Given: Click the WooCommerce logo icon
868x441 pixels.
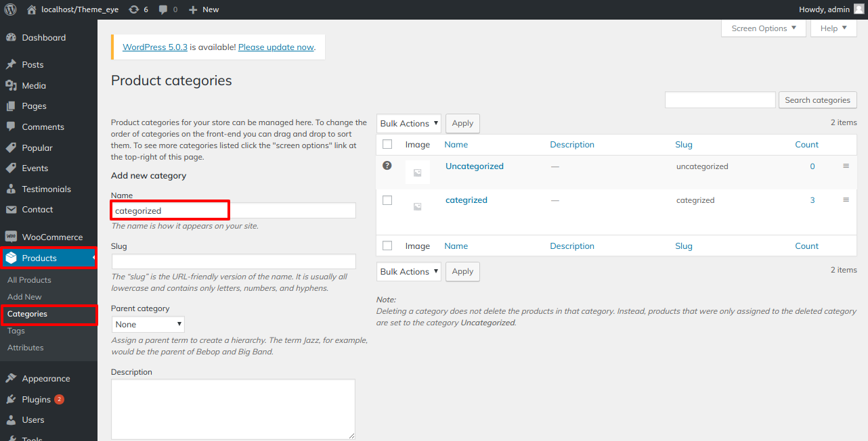Looking at the screenshot, I should click(11, 237).
